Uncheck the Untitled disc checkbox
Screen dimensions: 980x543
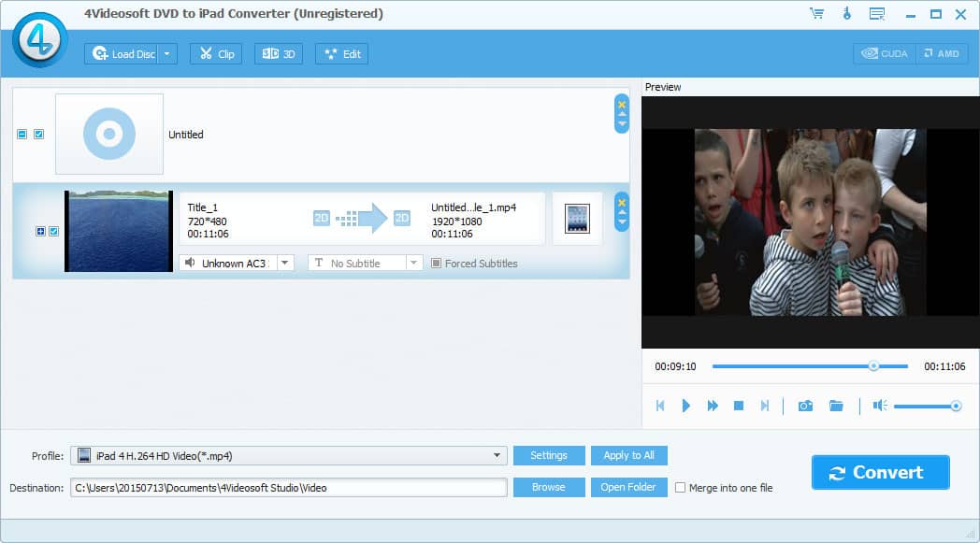(38, 135)
